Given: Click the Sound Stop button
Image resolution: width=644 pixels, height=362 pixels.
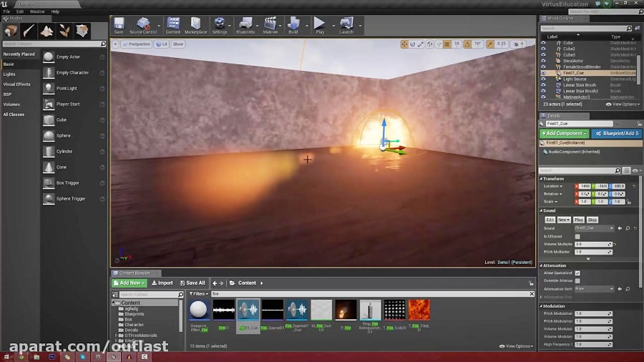Looking at the screenshot, I should pos(592,220).
